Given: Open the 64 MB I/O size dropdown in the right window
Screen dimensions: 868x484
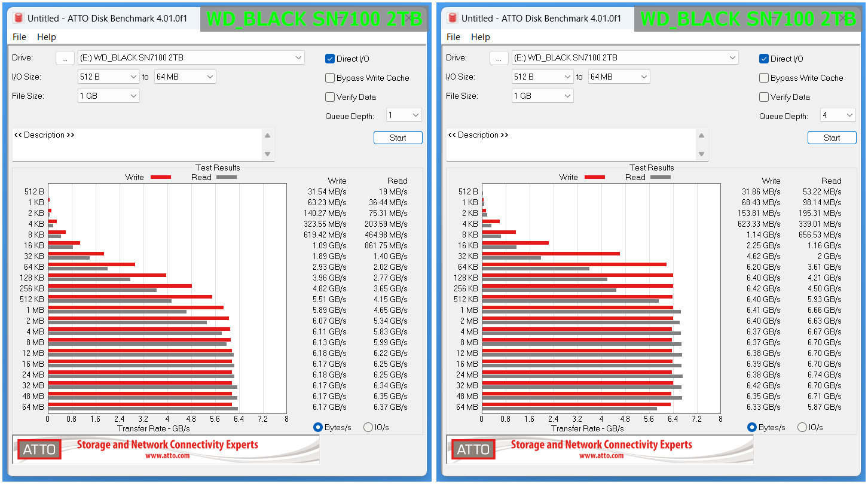Looking at the screenshot, I should tap(619, 77).
